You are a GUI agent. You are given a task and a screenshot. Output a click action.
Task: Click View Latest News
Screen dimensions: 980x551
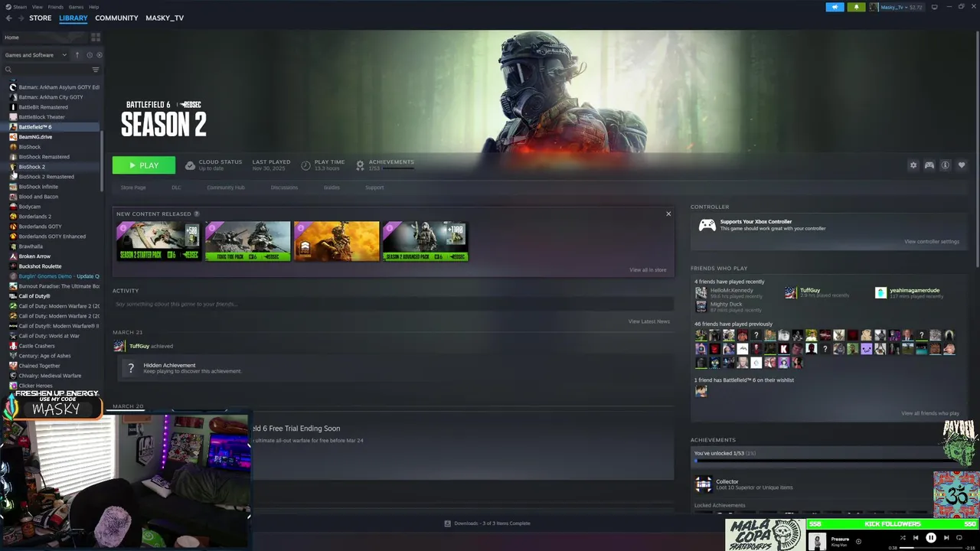(649, 321)
